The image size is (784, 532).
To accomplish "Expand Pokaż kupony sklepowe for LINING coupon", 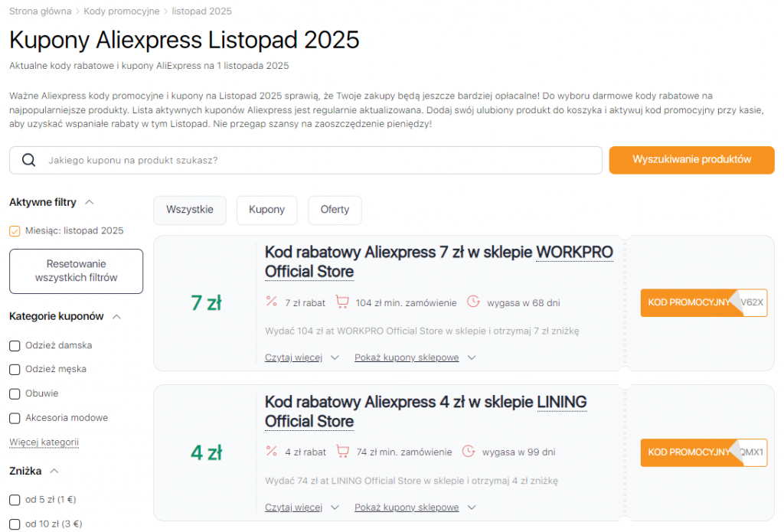I will [415, 508].
